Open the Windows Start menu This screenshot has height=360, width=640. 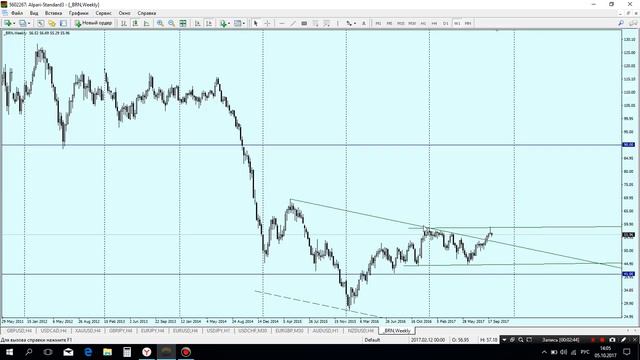point(9,352)
